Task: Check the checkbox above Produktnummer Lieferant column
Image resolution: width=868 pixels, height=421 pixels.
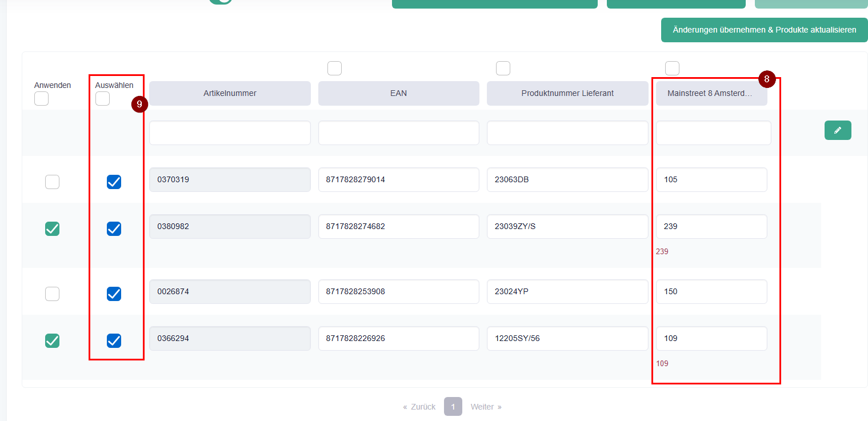Action: click(503, 69)
